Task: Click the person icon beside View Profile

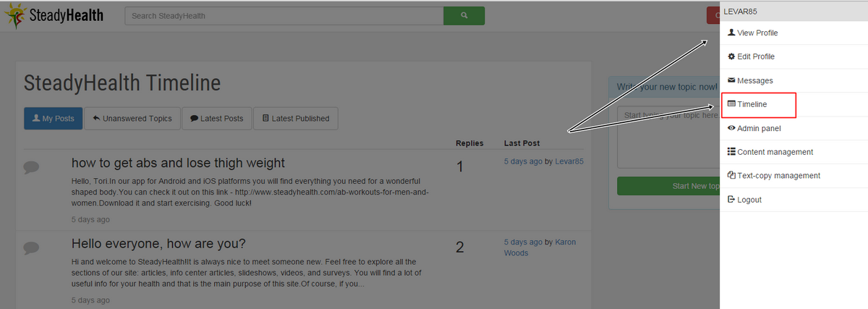Action: [x=731, y=33]
